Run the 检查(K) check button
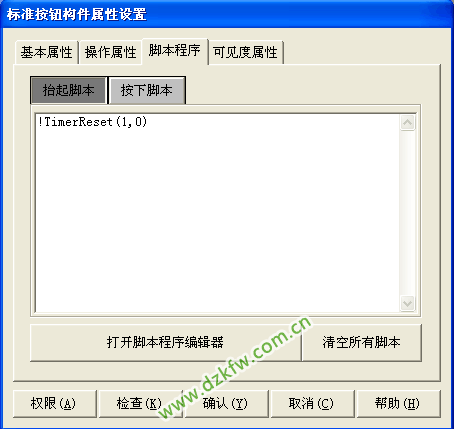Viewport: 454px width, 429px height. pos(141,404)
